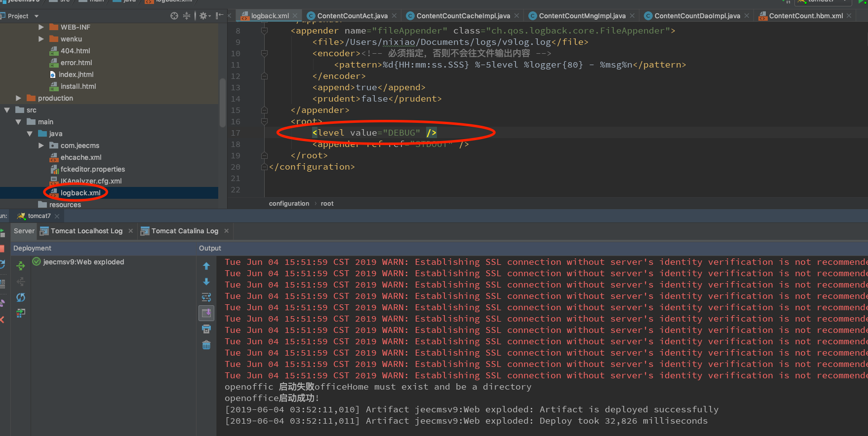Viewport: 868px width, 436px height.
Task: Select ehcache.xml in project tree
Action: pyautogui.click(x=81, y=157)
